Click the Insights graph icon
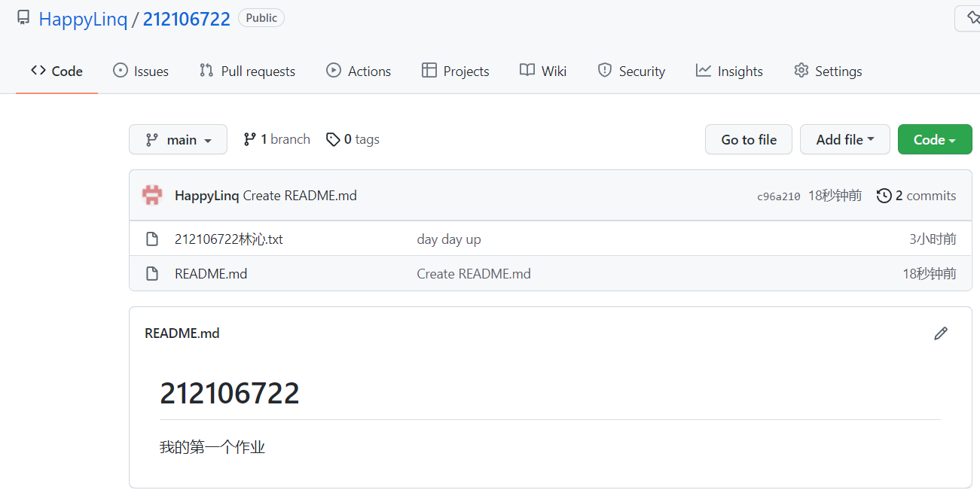This screenshot has width=980, height=493. tap(703, 70)
